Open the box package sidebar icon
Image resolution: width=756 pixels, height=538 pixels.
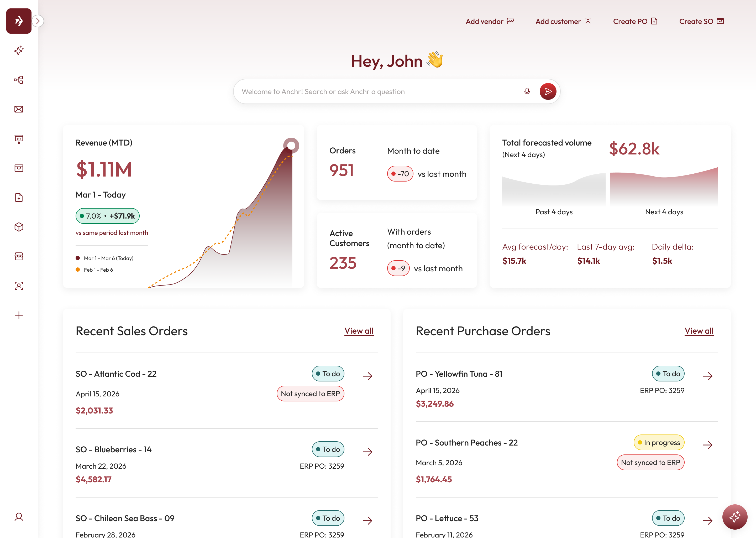click(x=19, y=227)
